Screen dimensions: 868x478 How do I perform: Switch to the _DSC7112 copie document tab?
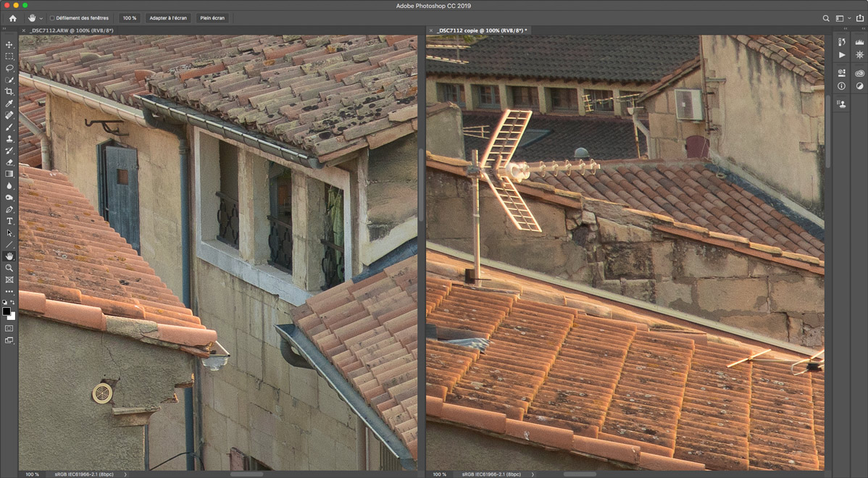click(x=481, y=30)
